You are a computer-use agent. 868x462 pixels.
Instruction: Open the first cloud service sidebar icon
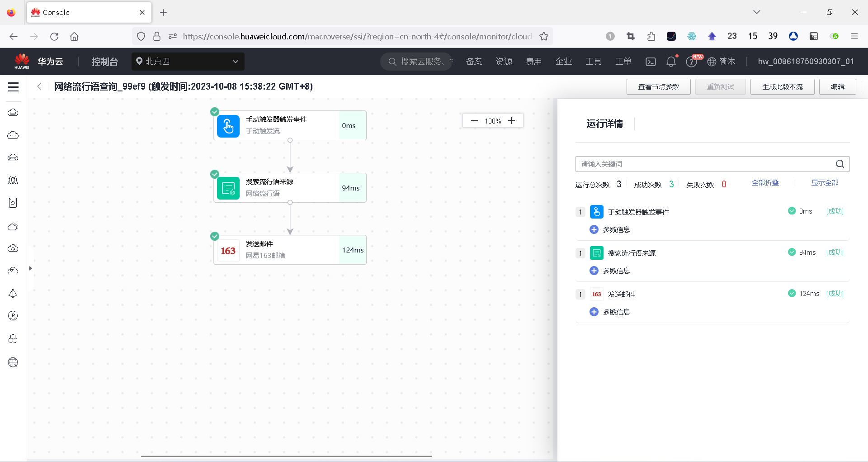tap(13, 112)
